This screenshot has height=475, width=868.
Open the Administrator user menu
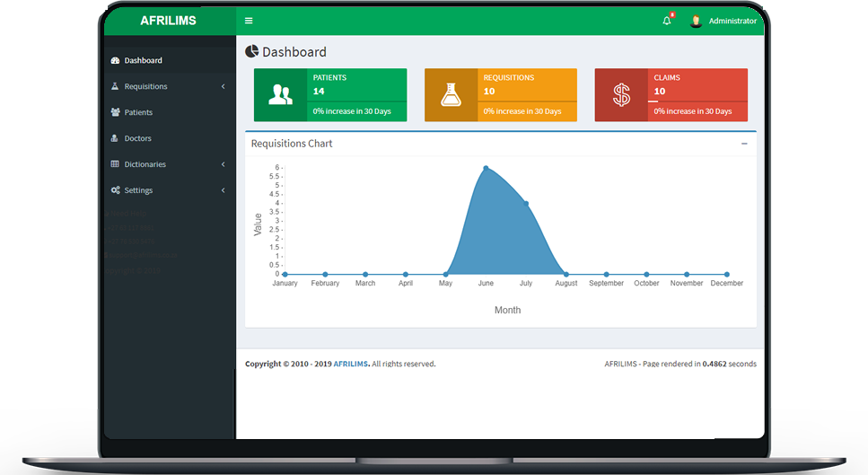pos(732,21)
